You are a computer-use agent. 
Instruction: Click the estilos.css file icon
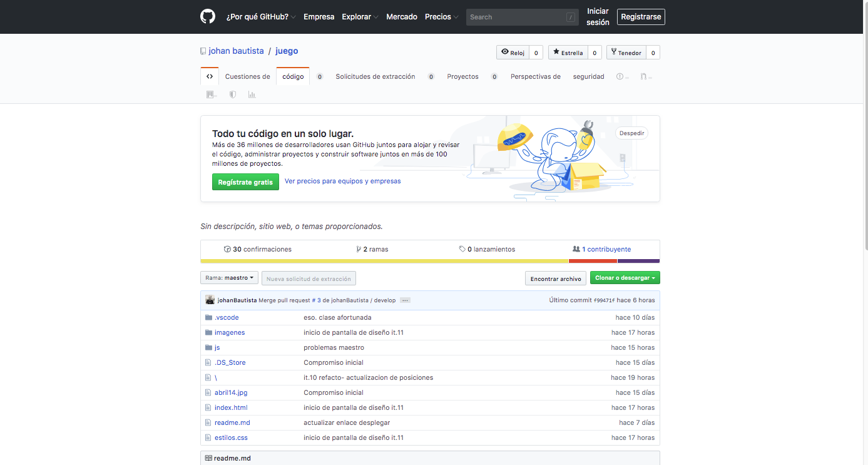pyautogui.click(x=208, y=437)
